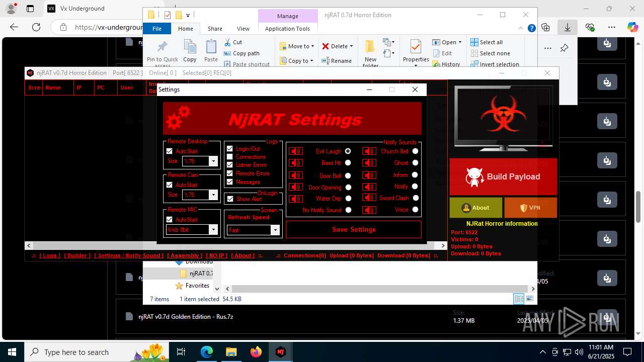
Task: Open Application Tools tab
Action: (x=287, y=29)
